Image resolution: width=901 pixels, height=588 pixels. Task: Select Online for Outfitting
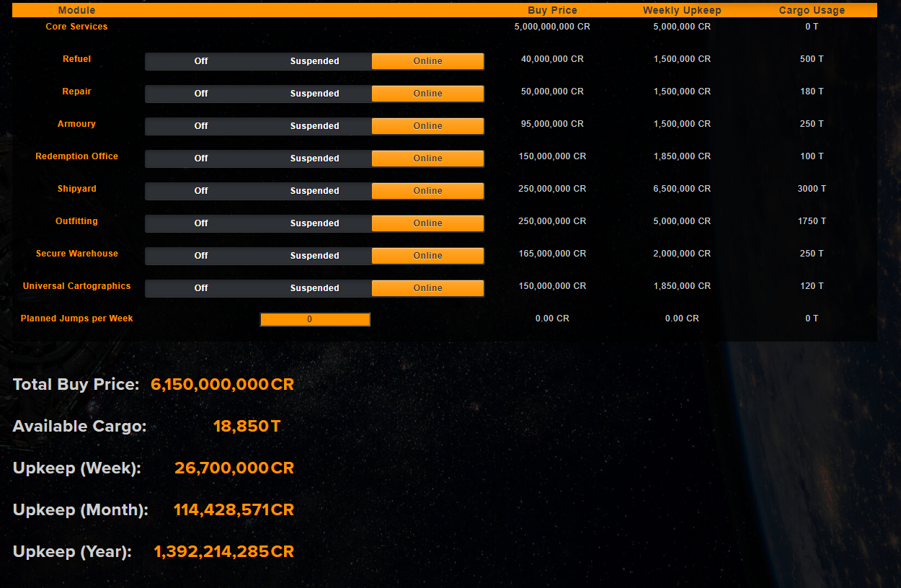[427, 223]
